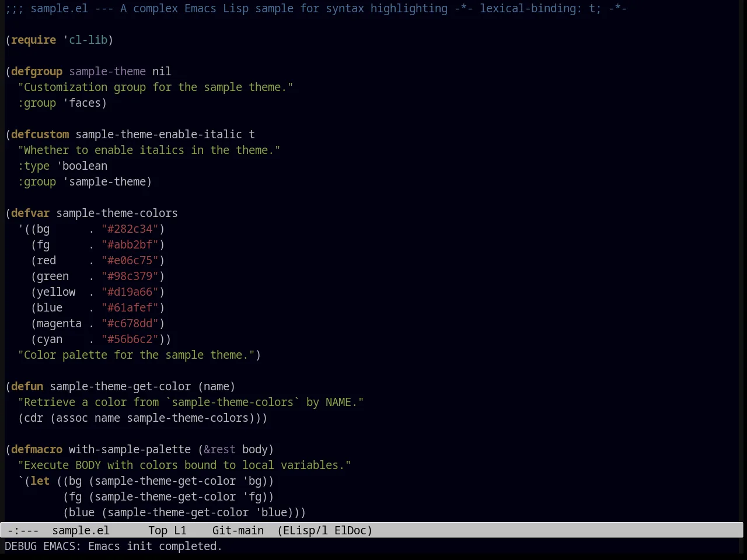Click the docstring "Whether to enable italics in the theme."
Image resolution: width=747 pixels, height=560 pixels.
coord(149,150)
